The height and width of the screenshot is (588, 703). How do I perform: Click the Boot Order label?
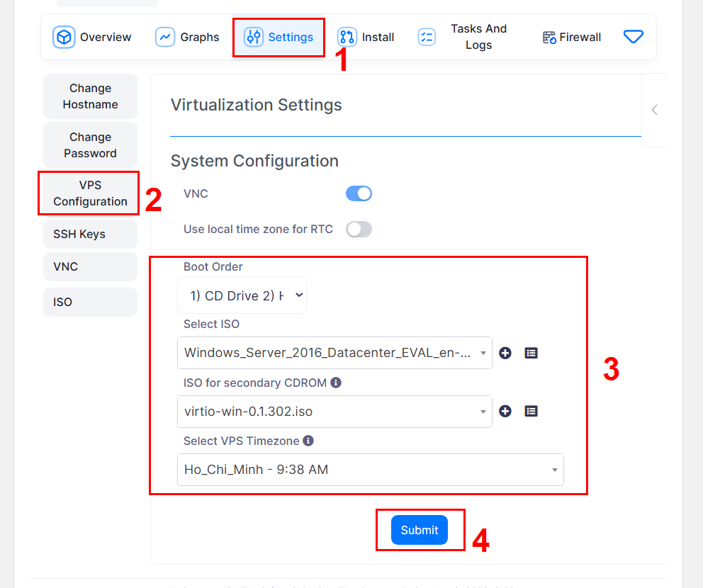coord(213,266)
